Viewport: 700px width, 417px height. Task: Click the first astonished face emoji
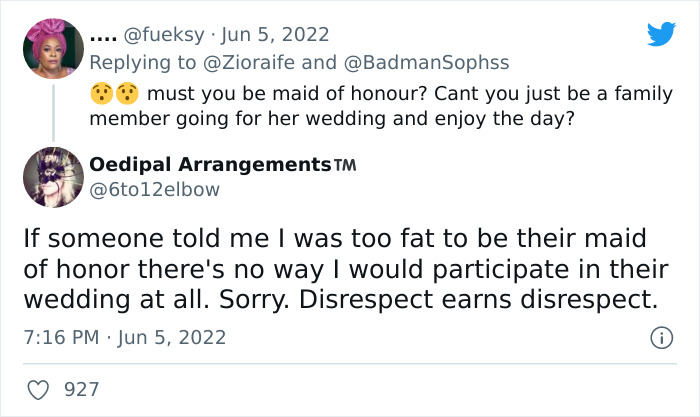point(99,95)
